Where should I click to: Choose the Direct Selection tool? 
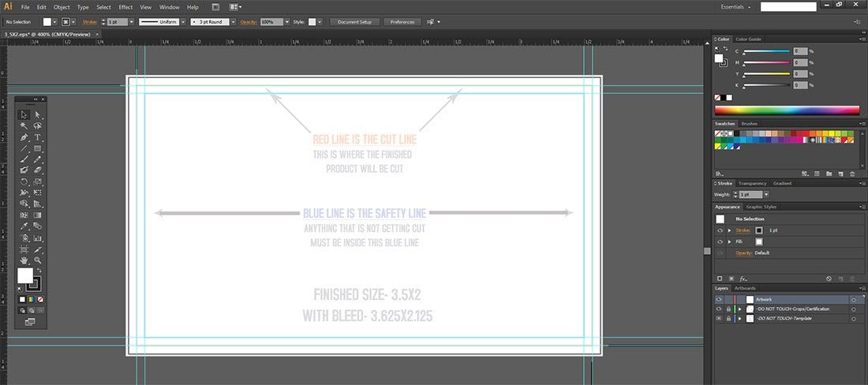[x=37, y=115]
